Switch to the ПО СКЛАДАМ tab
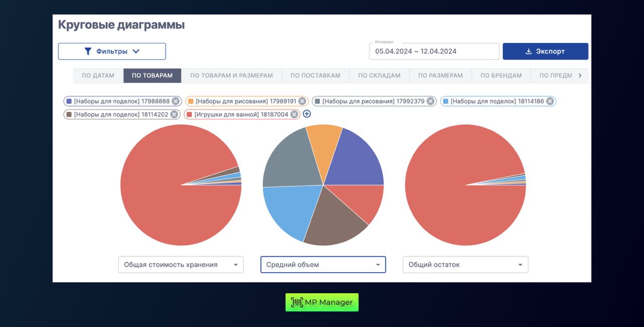The image size is (644, 327). coord(379,76)
